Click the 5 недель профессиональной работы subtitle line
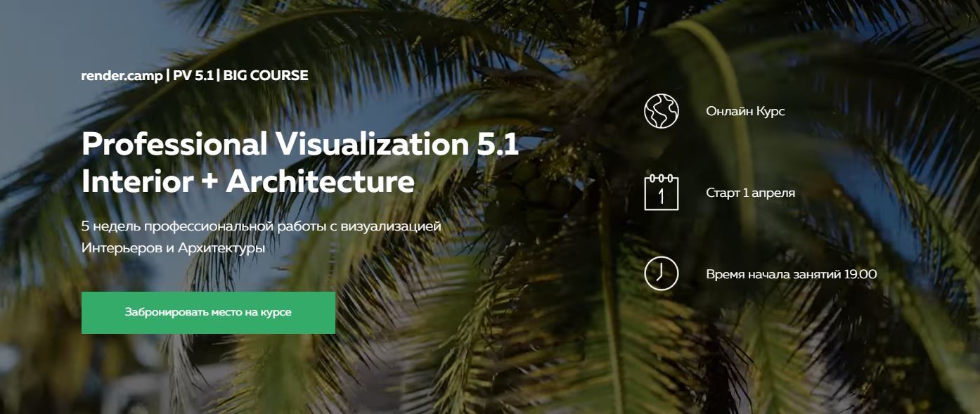This screenshot has width=980, height=414. pyautogui.click(x=261, y=226)
